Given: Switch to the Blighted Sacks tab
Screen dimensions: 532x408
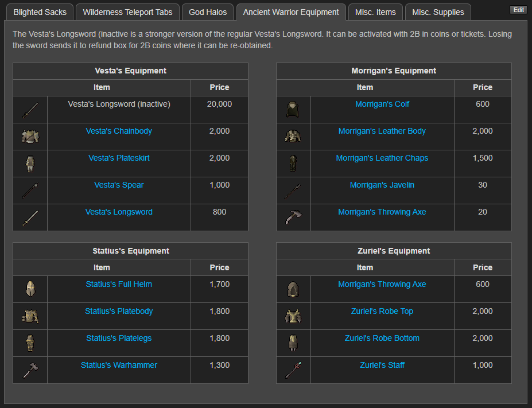Looking at the screenshot, I should point(40,12).
